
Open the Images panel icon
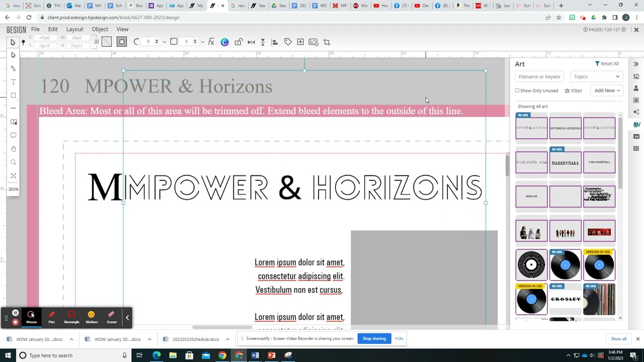636,76
